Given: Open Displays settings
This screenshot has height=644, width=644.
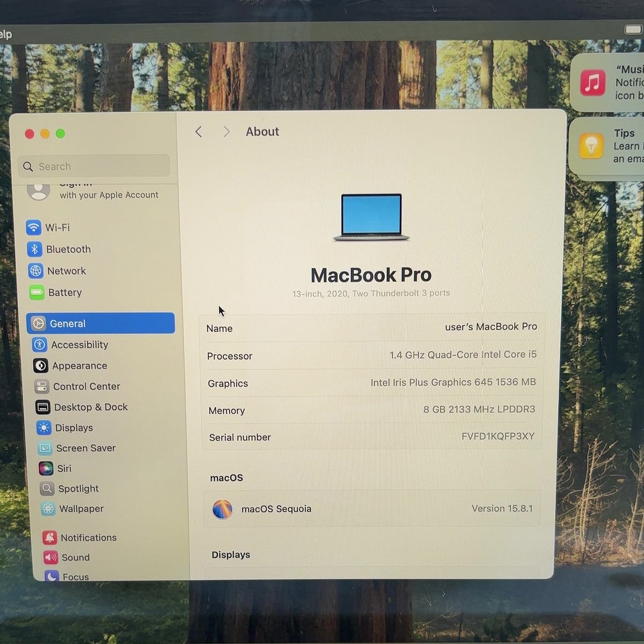Looking at the screenshot, I should (x=65, y=428).
